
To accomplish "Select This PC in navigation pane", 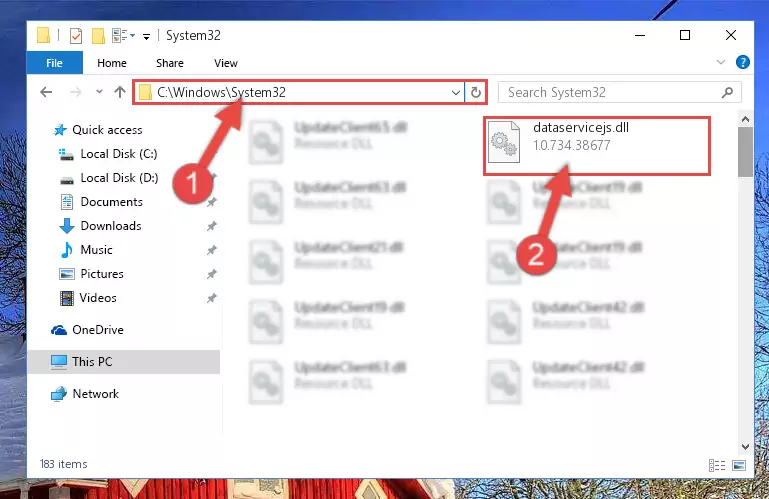I will click(123, 362).
